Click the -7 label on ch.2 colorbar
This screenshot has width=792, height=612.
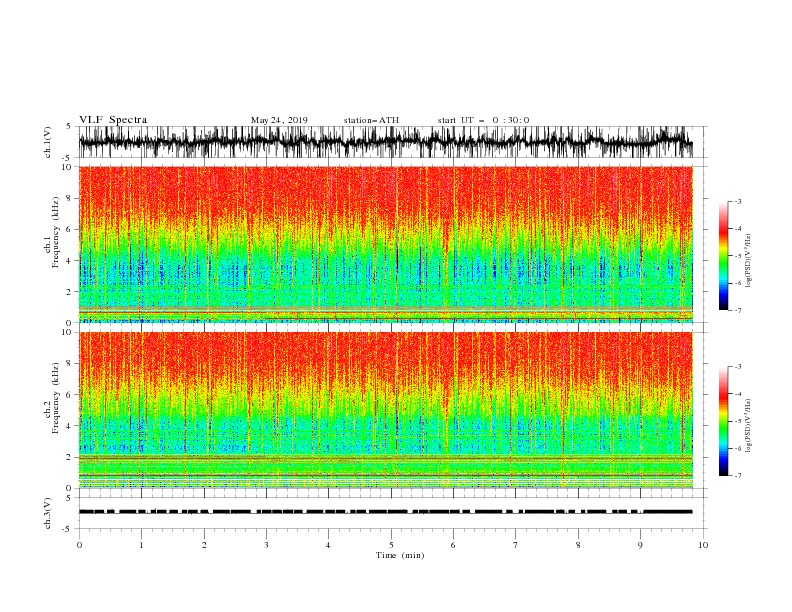coord(737,476)
